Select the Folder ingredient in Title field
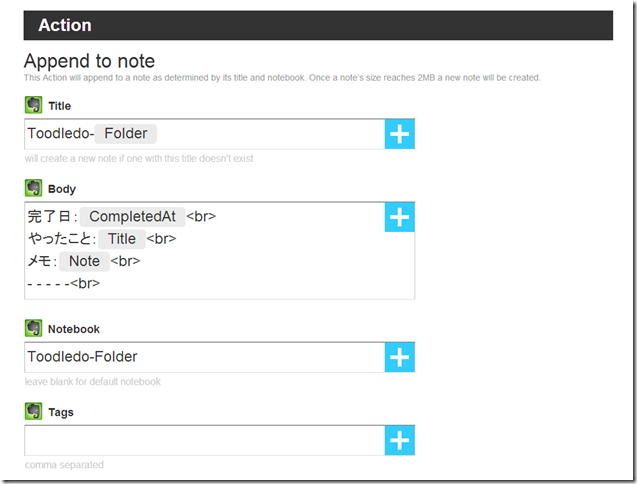Viewport: 637px width, 484px height. pos(126,134)
